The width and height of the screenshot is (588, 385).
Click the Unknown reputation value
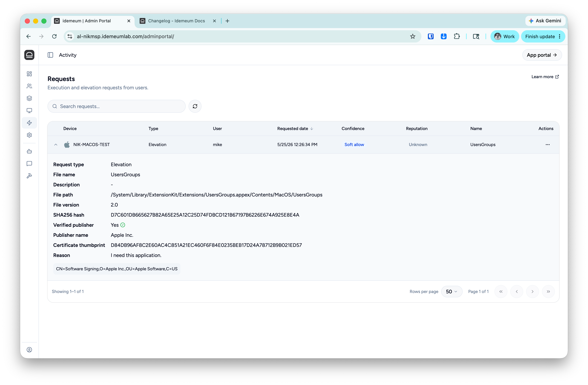(x=418, y=144)
